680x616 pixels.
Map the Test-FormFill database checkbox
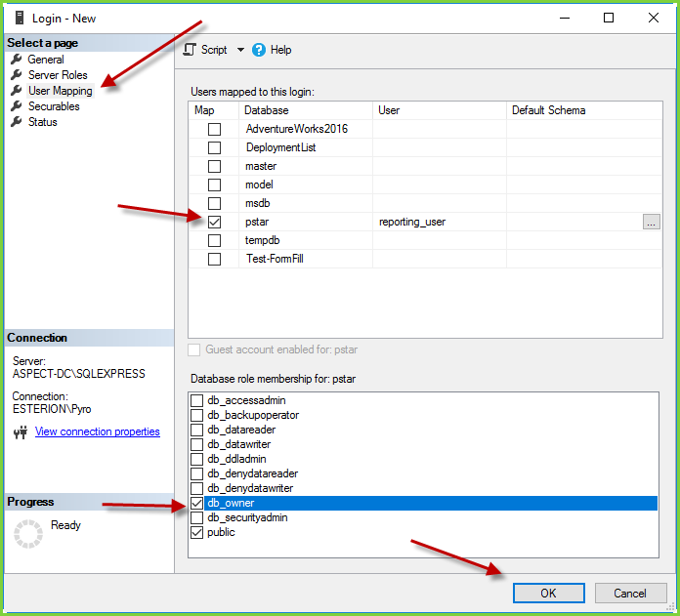(214, 259)
